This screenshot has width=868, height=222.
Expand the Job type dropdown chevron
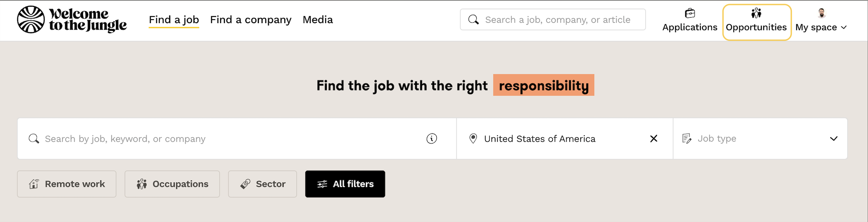click(833, 138)
